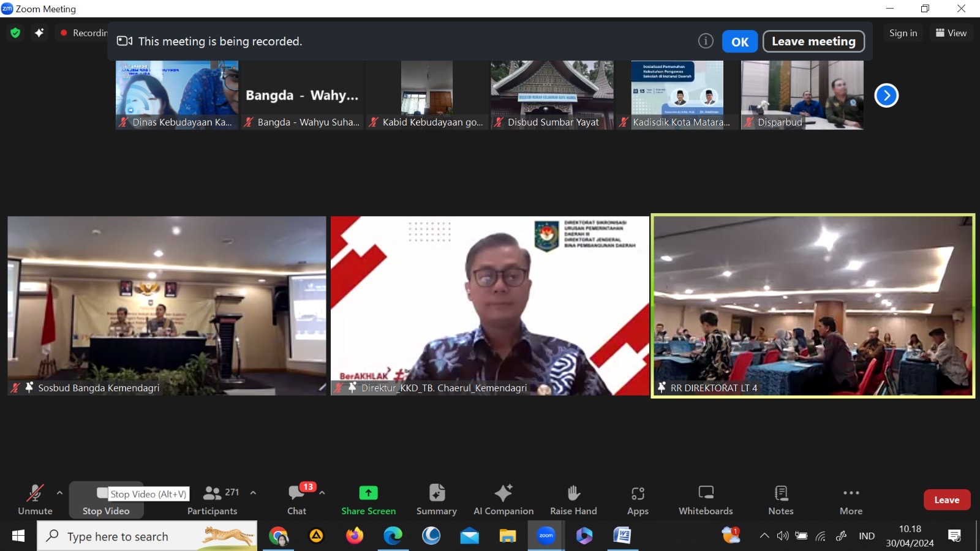Open Whiteboards
This screenshot has width=980, height=551.
(x=705, y=499)
